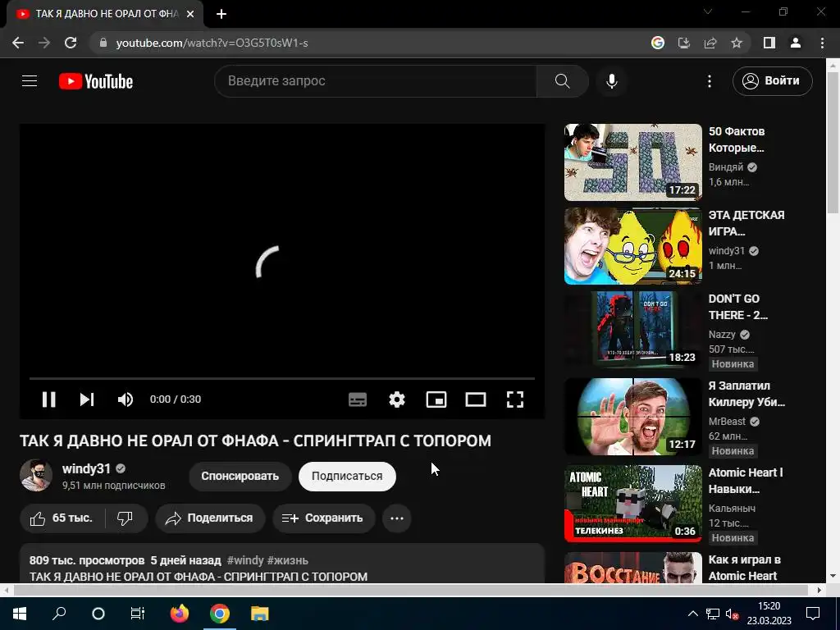Open Google icon in address bar

(x=657, y=43)
